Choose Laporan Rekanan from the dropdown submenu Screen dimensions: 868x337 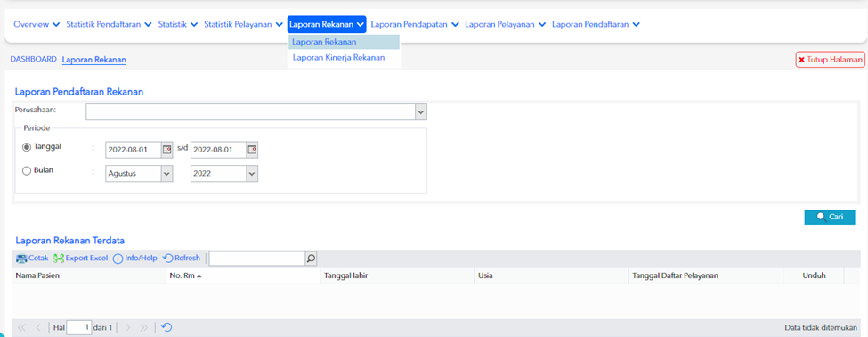[x=344, y=42]
